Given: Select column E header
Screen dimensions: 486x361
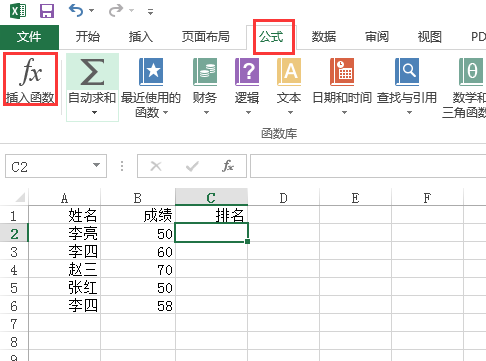Looking at the screenshot, I should 355,198.
